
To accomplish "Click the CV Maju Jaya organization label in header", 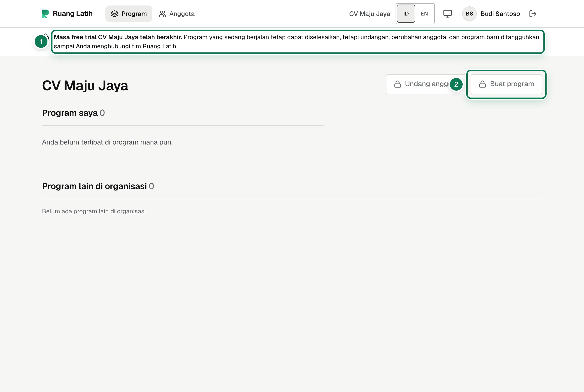I will (x=369, y=14).
